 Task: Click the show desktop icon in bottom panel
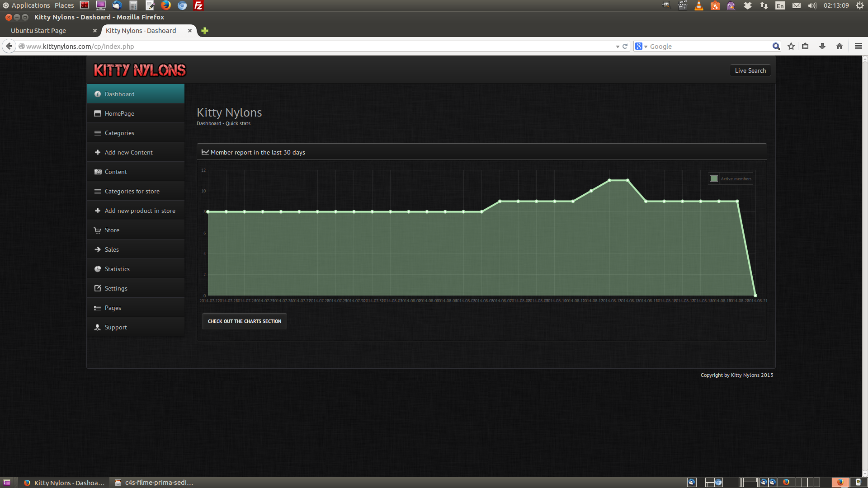tap(7, 483)
